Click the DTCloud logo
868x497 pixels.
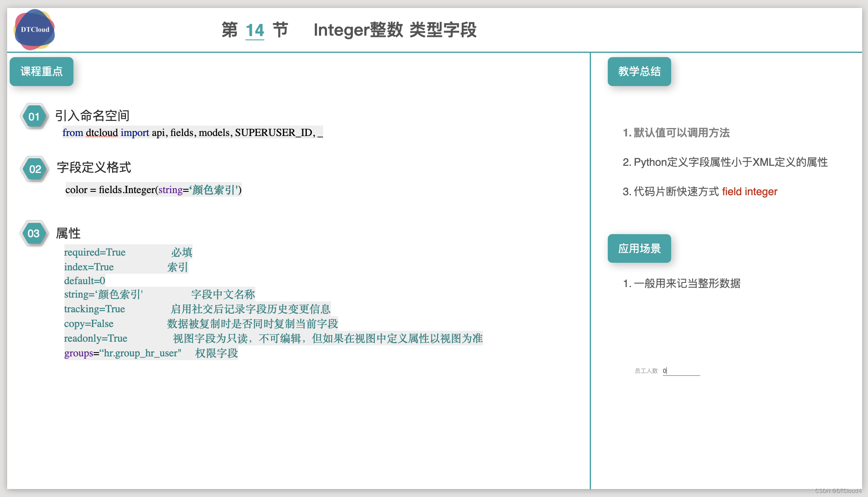click(x=34, y=29)
